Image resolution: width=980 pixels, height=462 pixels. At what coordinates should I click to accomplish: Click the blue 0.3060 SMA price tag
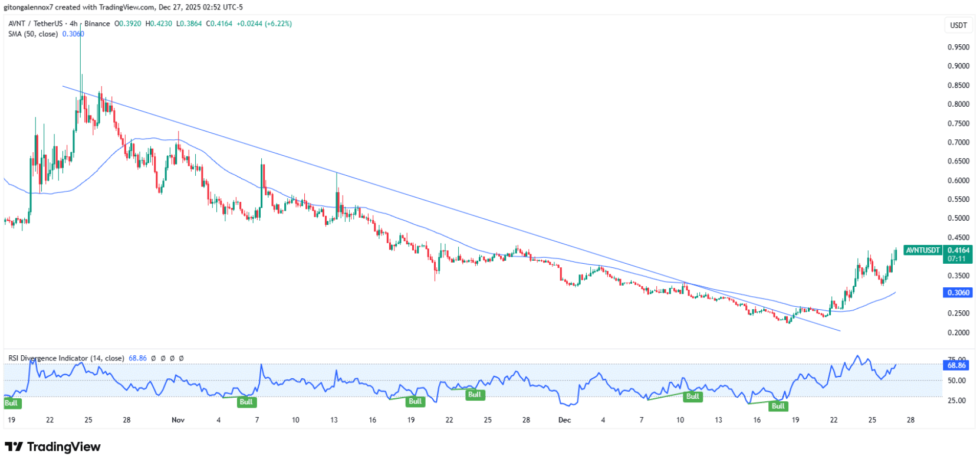(x=958, y=293)
